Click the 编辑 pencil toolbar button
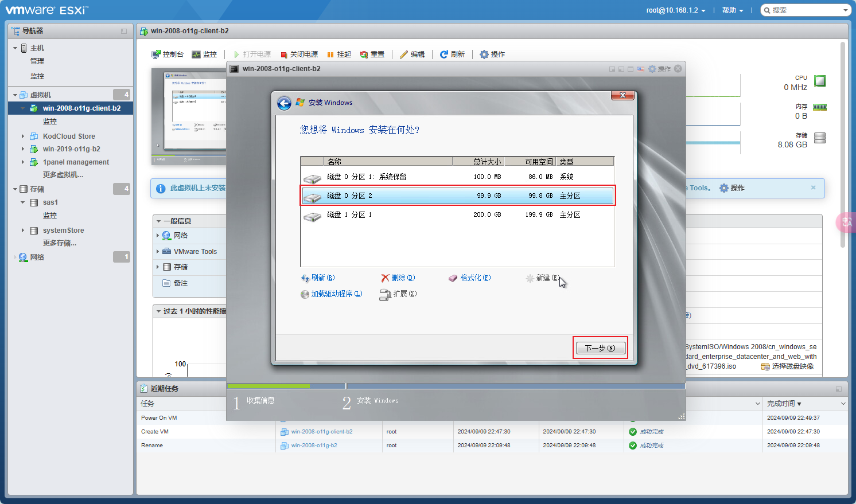This screenshot has height=504, width=856. pos(412,54)
